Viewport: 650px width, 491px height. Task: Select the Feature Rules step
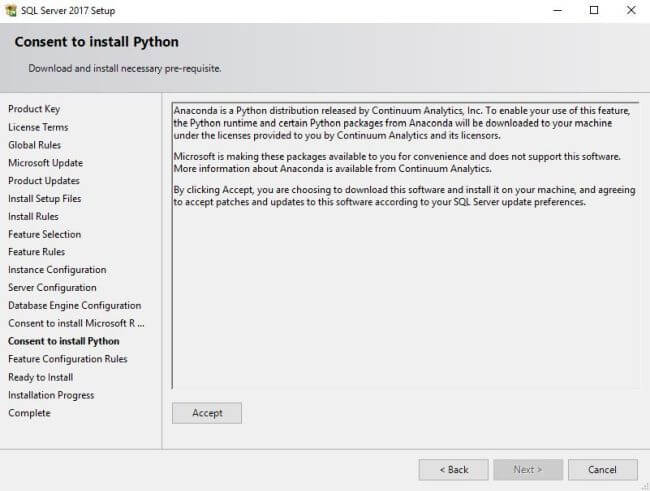(x=36, y=252)
